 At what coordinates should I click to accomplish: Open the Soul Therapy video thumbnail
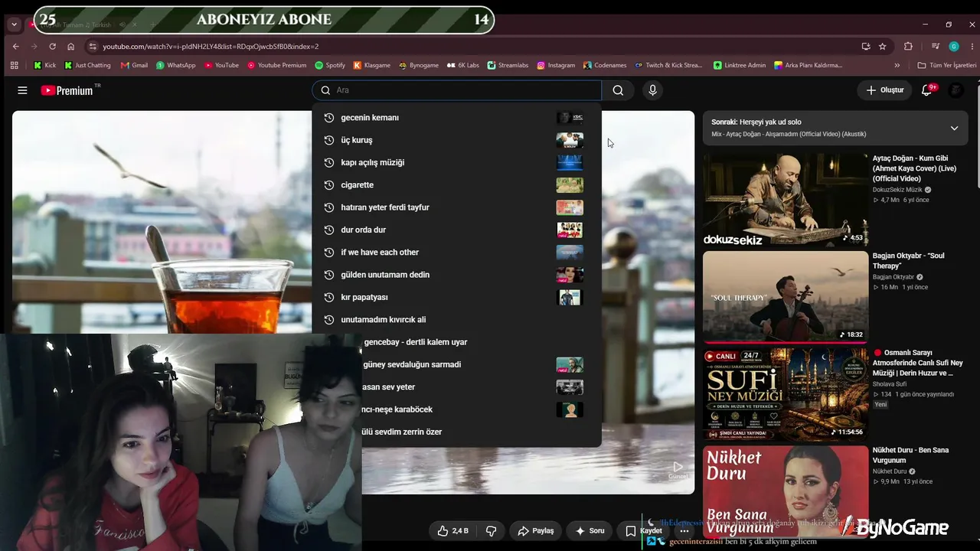(786, 297)
